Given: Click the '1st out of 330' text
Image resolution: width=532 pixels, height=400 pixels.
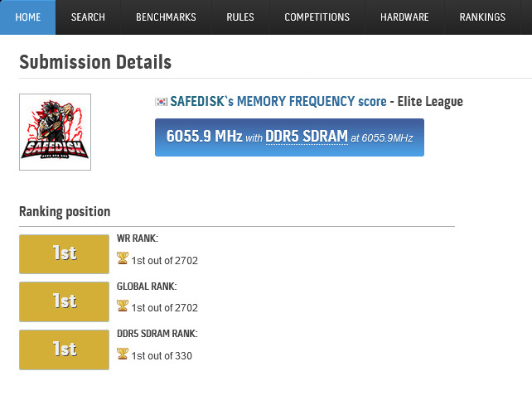Looking at the screenshot, I should [162, 355].
